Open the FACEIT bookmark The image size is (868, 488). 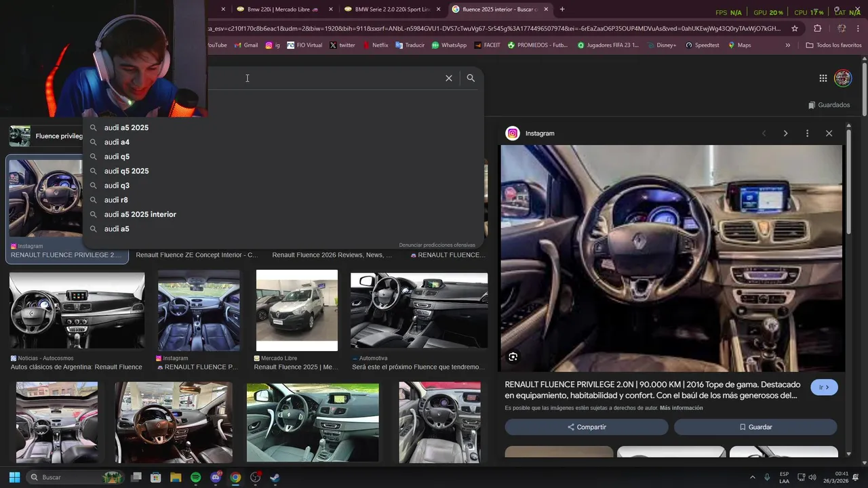488,45
